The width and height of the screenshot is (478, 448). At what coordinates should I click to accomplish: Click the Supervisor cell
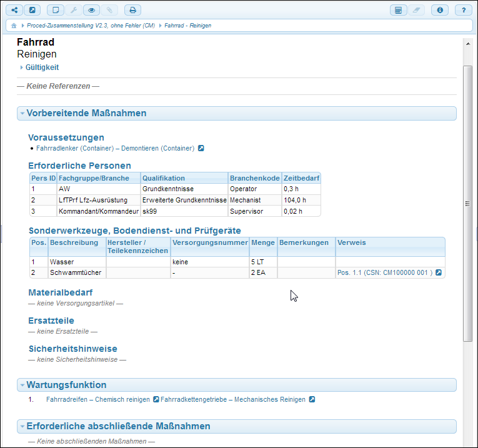coord(255,212)
